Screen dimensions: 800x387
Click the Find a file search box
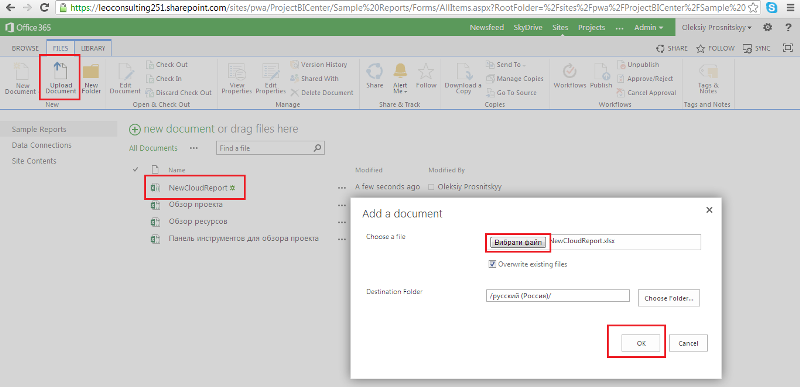click(x=264, y=148)
